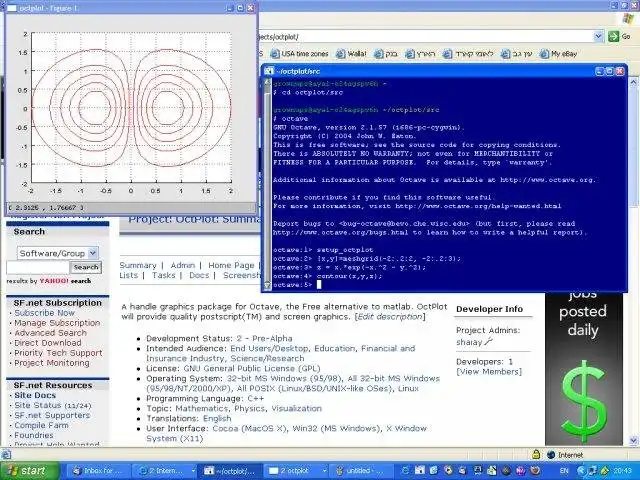The width and height of the screenshot is (640, 480).
Task: Click the Search button in sidebar
Action: pyautogui.click(x=86, y=267)
